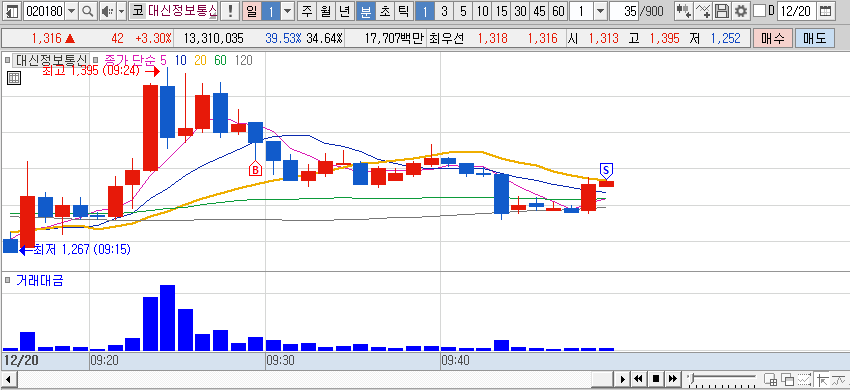Click the blue S sell marker
Image resolution: width=850 pixels, height=390 pixels.
(x=606, y=171)
